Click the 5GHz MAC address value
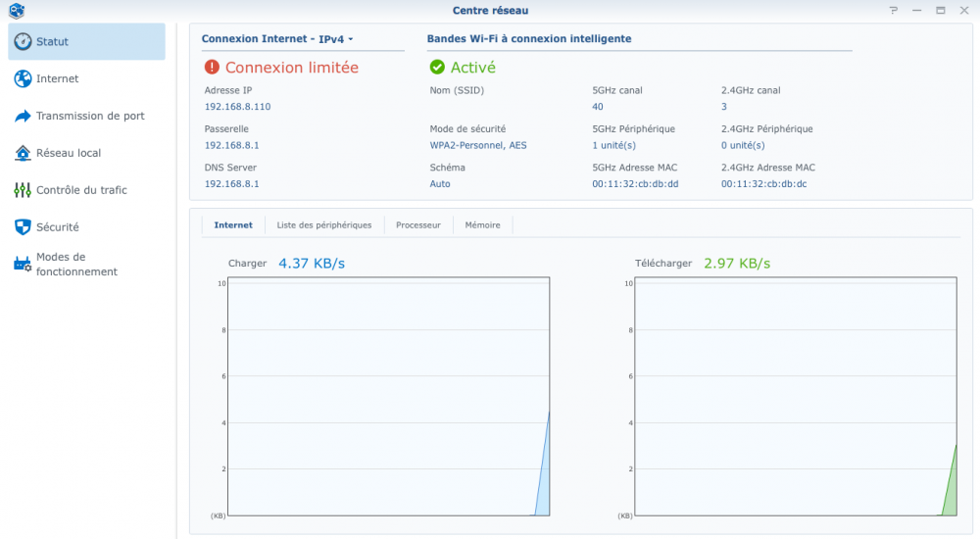The width and height of the screenshot is (980, 539). coord(635,184)
